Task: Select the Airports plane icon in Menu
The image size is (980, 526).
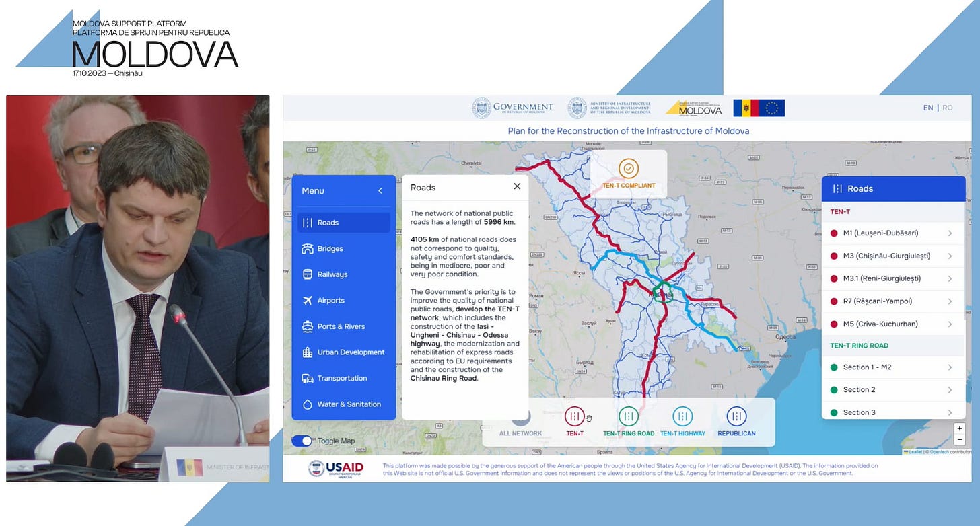Action: [x=308, y=301]
